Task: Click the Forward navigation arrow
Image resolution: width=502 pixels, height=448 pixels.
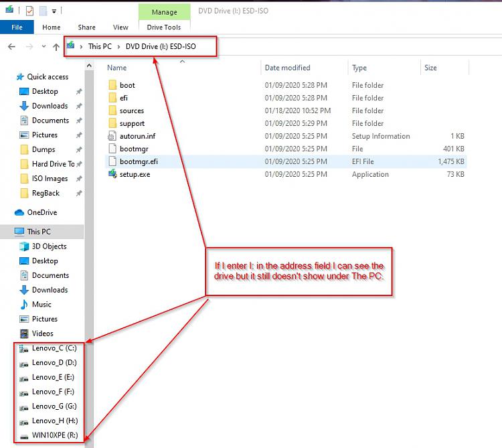Action: click(x=29, y=47)
